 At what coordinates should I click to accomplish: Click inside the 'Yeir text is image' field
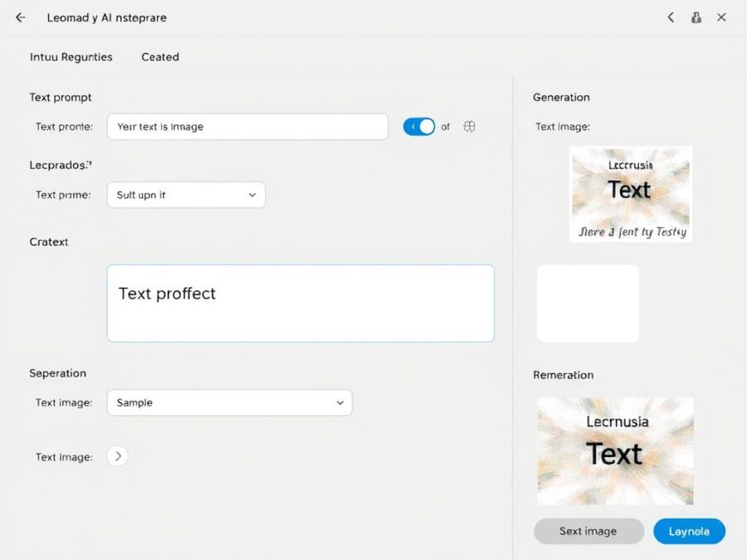click(x=247, y=126)
